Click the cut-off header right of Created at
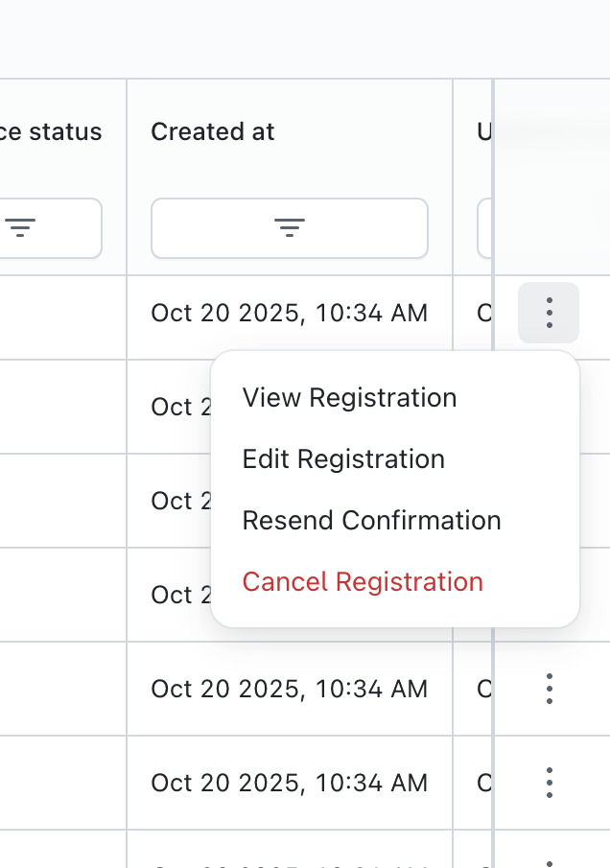610x868 pixels. [x=483, y=132]
